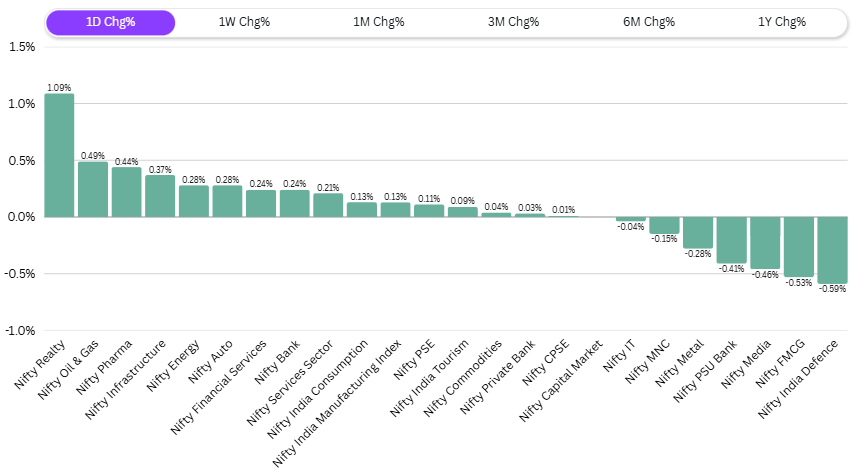Switch to 1M Chg% timeframe

pos(379,23)
